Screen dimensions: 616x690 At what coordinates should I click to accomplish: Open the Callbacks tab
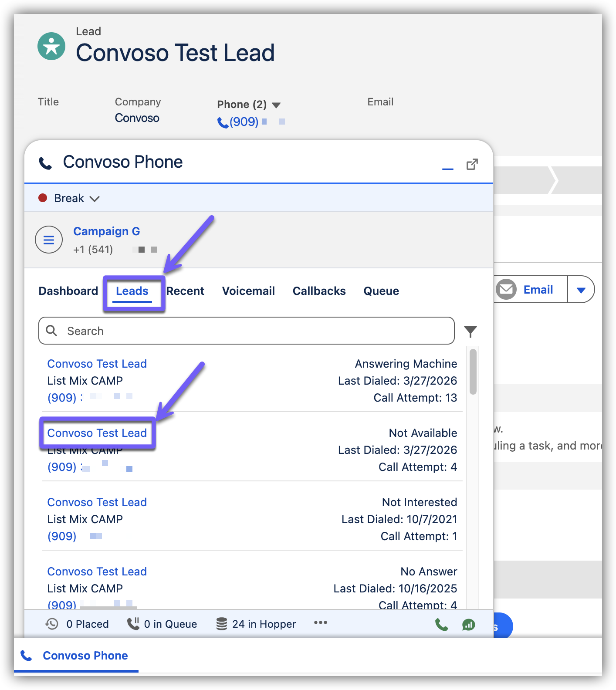(x=319, y=291)
